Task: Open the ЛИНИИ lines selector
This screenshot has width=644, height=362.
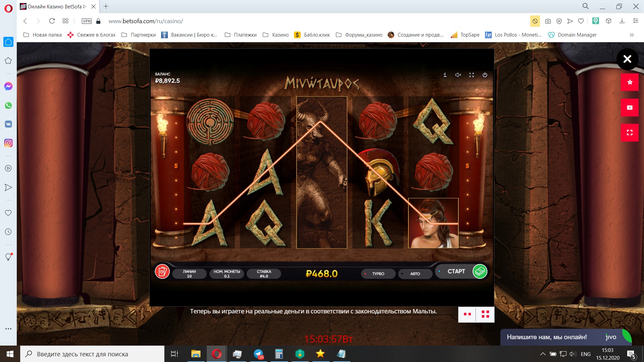Action: (x=189, y=274)
